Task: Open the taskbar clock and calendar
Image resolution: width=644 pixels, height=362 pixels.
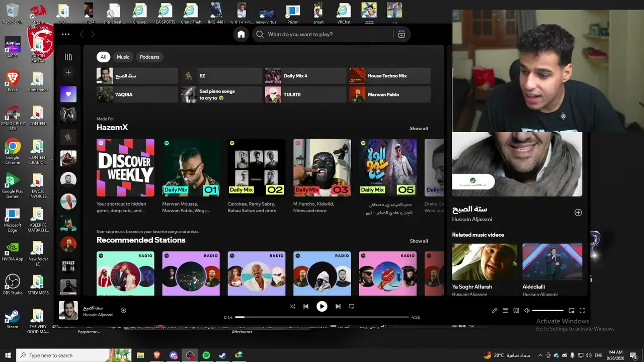Action: (x=615, y=355)
